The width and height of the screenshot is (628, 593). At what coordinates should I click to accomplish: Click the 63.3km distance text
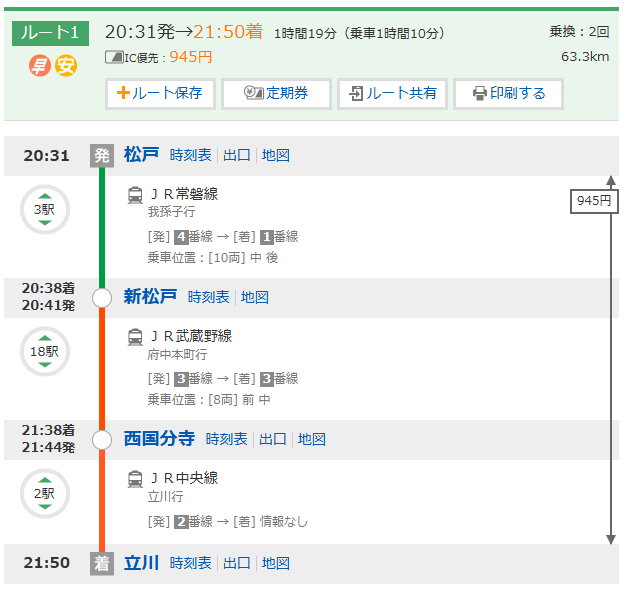[x=585, y=57]
